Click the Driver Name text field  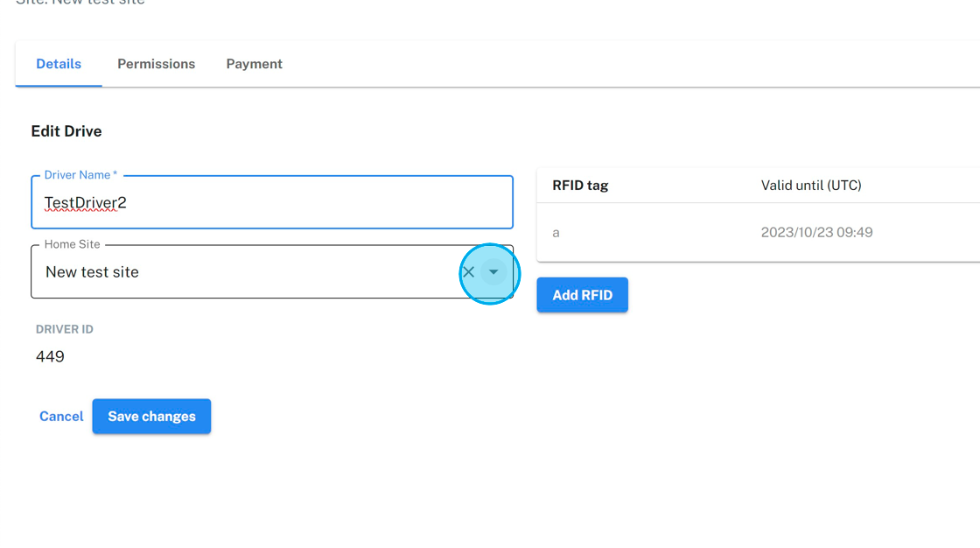pos(271,203)
